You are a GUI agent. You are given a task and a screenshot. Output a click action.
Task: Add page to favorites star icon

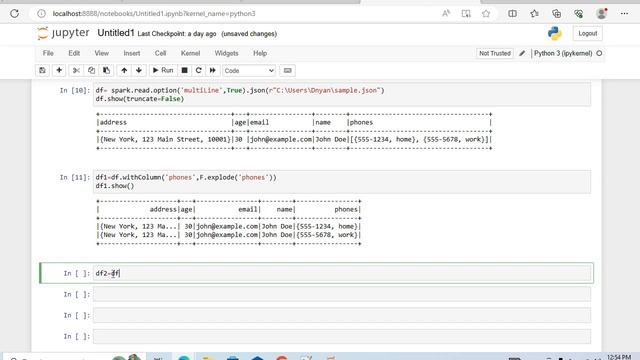pyautogui.click(x=486, y=13)
